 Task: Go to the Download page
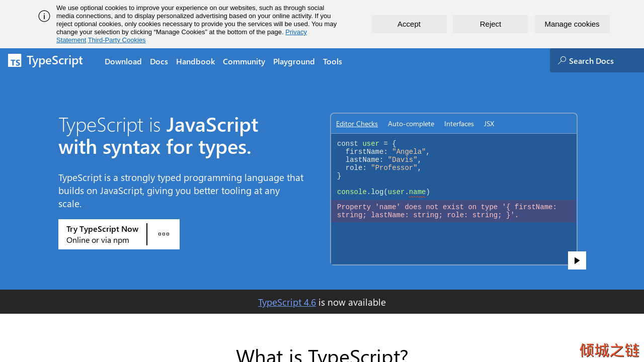tap(123, 61)
